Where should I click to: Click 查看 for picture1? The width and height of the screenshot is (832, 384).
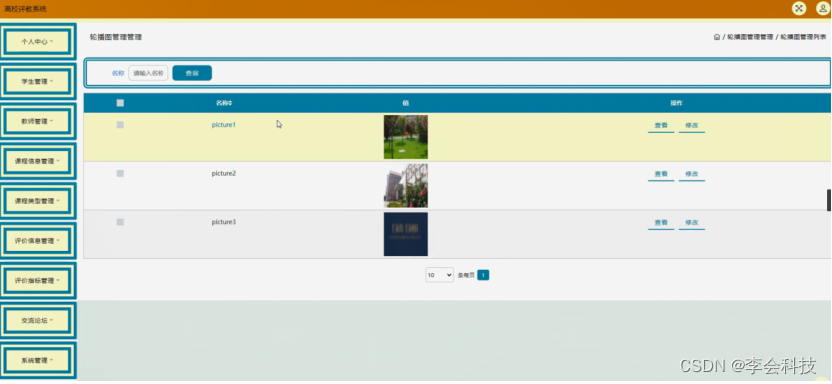pyautogui.click(x=661, y=126)
